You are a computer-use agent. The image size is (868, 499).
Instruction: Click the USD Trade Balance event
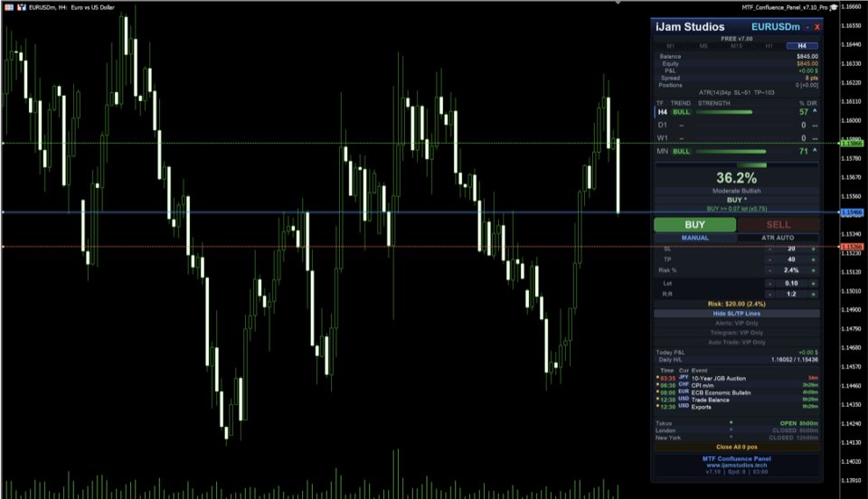736,400
